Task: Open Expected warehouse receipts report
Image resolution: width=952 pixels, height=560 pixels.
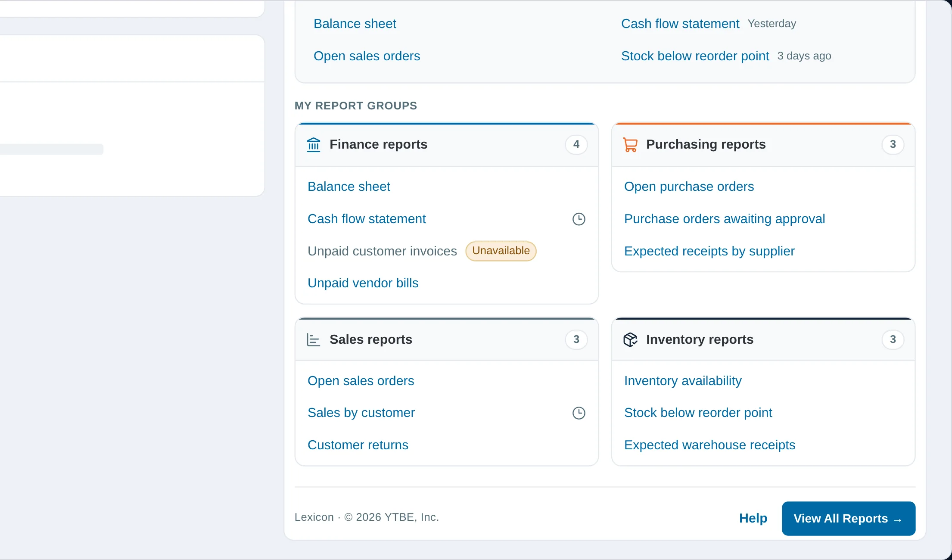Action: tap(709, 445)
